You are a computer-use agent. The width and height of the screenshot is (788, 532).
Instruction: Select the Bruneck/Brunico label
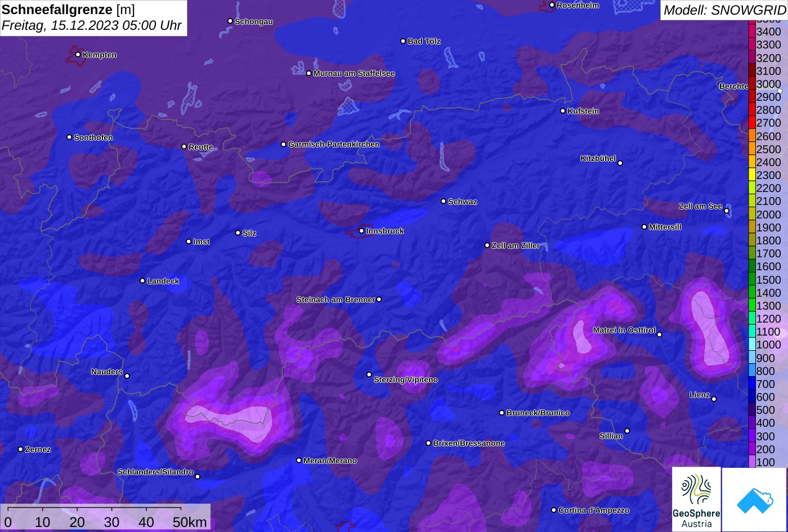[538, 413]
